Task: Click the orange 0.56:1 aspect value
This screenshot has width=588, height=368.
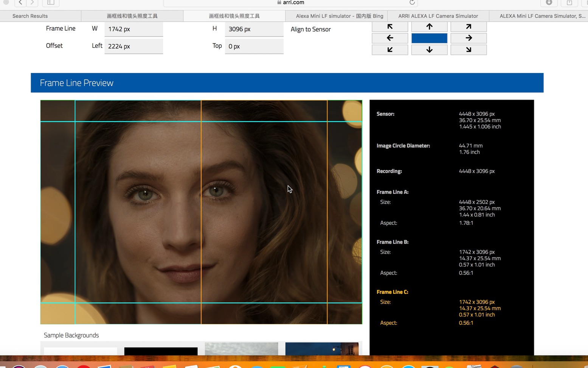Action: click(x=466, y=323)
